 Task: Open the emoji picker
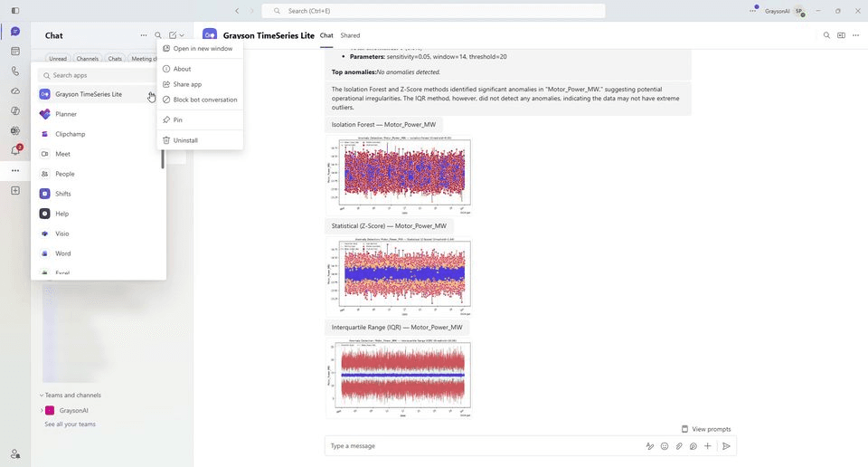point(665,446)
